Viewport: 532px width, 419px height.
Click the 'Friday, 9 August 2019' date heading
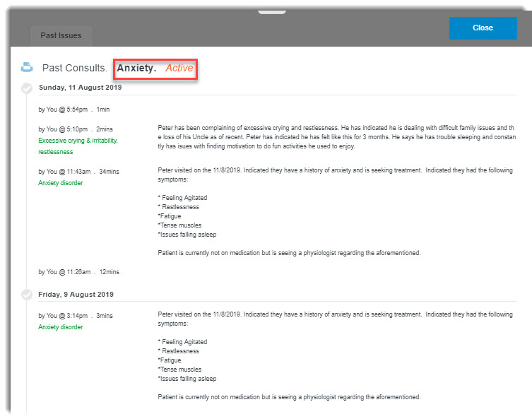(76, 295)
